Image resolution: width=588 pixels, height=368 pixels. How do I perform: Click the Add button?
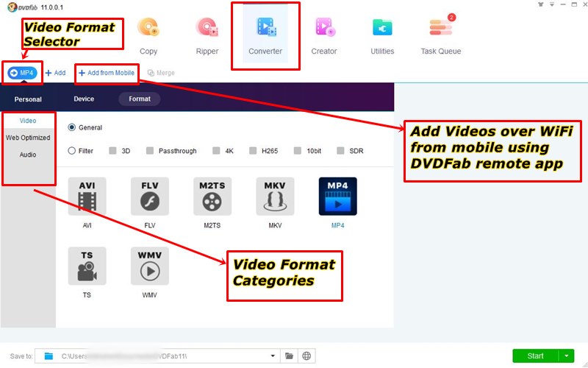56,73
